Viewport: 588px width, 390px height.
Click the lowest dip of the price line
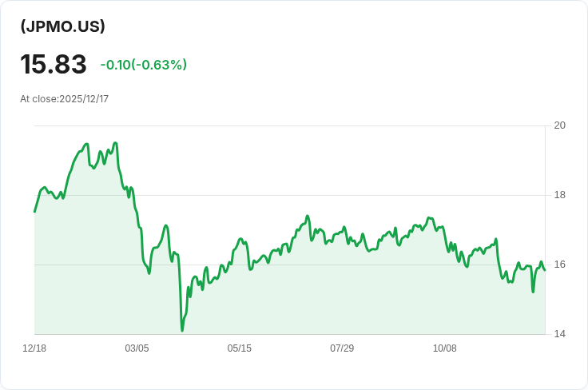click(182, 330)
